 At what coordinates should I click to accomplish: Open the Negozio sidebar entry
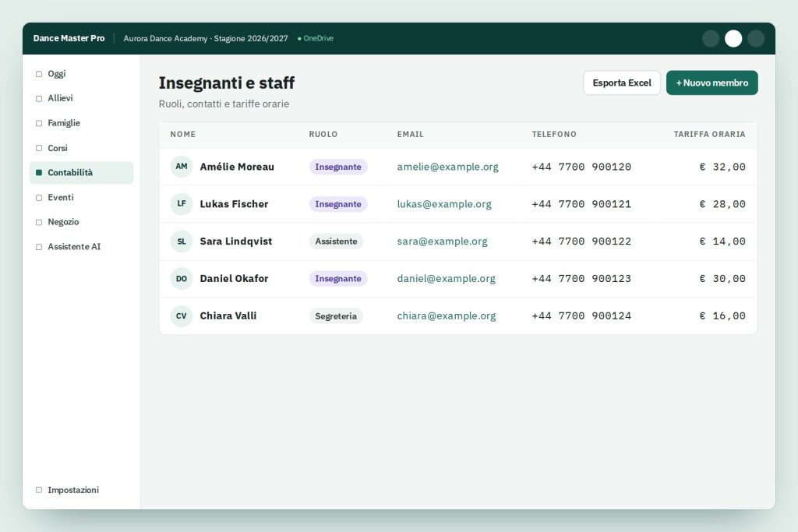[81, 222]
